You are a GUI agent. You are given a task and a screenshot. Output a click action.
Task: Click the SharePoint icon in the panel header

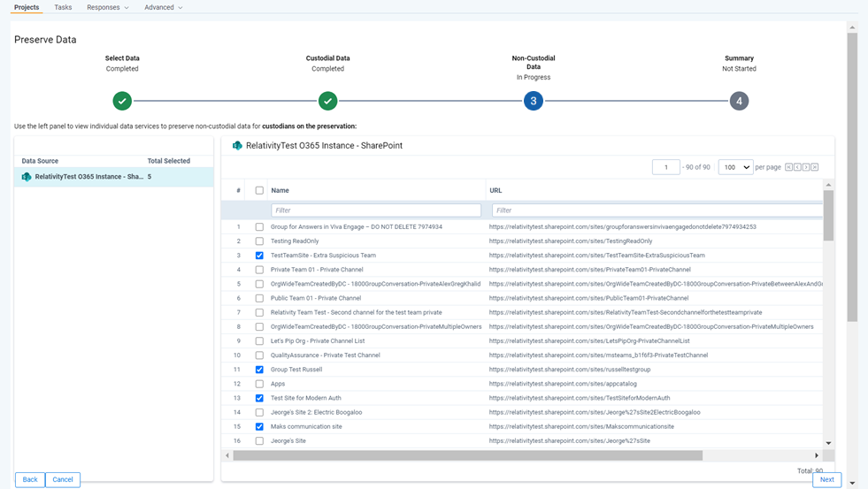pyautogui.click(x=237, y=146)
